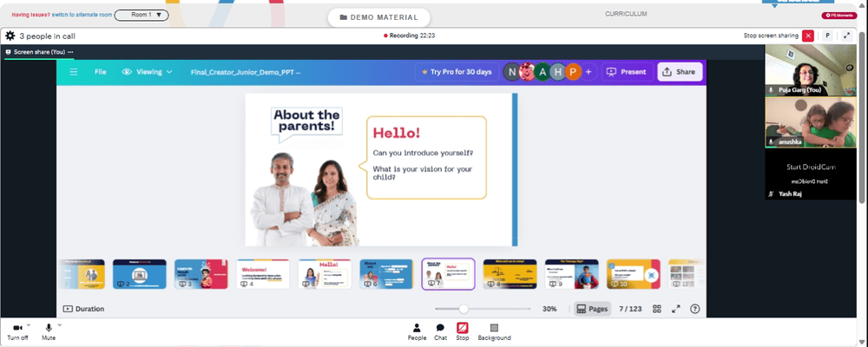This screenshot has height=347, width=868.
Task: Click 3 people in call text
Action: (47, 36)
